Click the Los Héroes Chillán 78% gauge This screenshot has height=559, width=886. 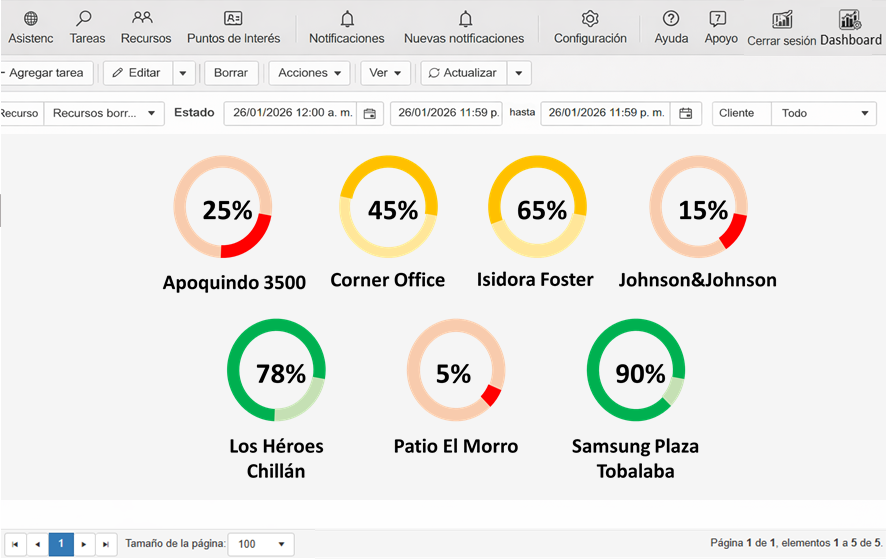tap(276, 370)
